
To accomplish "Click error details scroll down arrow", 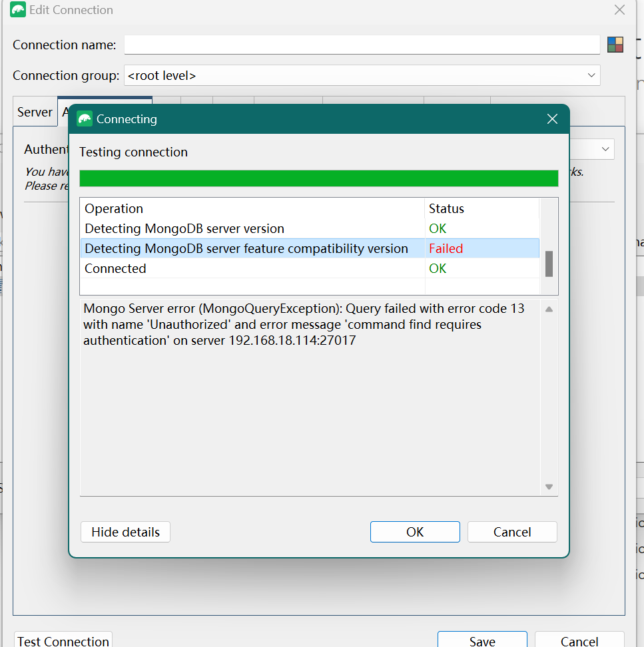I will click(549, 487).
